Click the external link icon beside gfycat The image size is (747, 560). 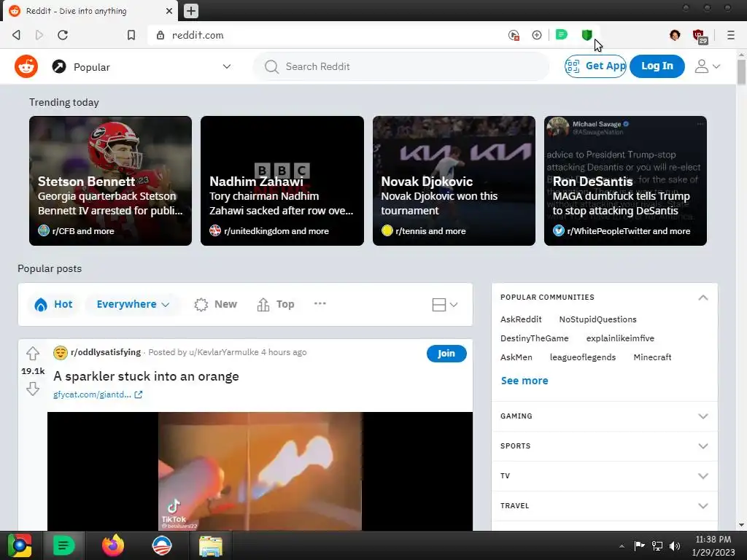[138, 394]
